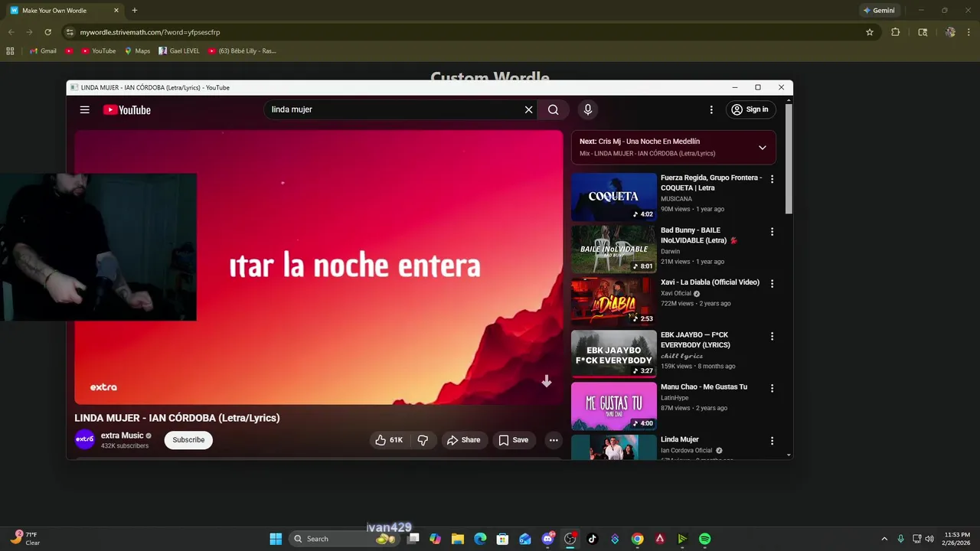This screenshot has height=551, width=980.
Task: Open options for Bad Bunny BAILE INoLVIDABLE
Action: (772, 232)
